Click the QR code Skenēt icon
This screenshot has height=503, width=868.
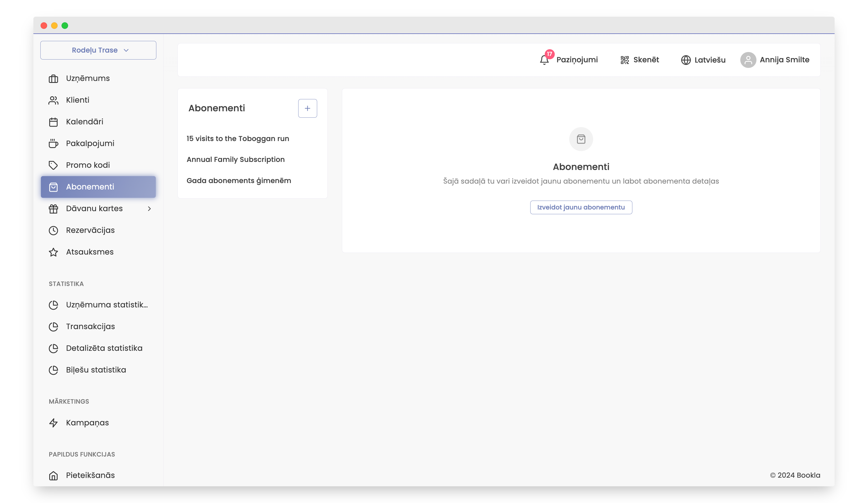point(625,60)
